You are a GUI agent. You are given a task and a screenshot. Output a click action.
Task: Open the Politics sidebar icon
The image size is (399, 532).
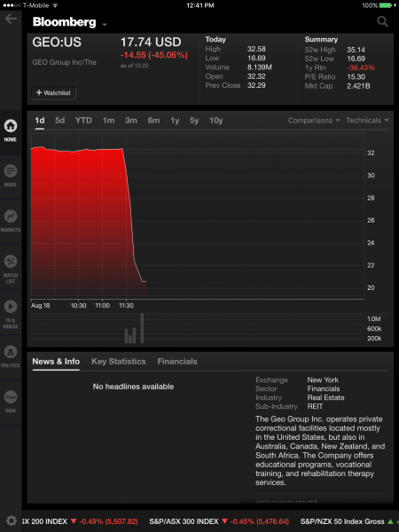pos(11,356)
